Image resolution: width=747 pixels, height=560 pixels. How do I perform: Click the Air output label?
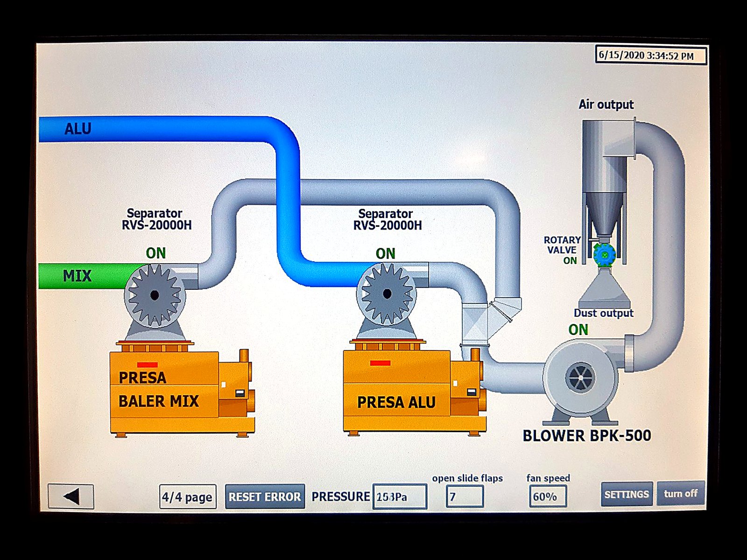coord(606,105)
